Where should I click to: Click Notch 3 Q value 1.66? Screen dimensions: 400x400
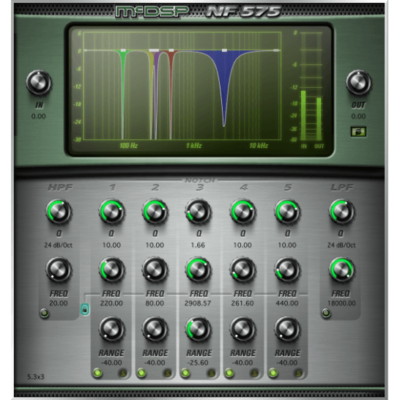[x=198, y=245]
